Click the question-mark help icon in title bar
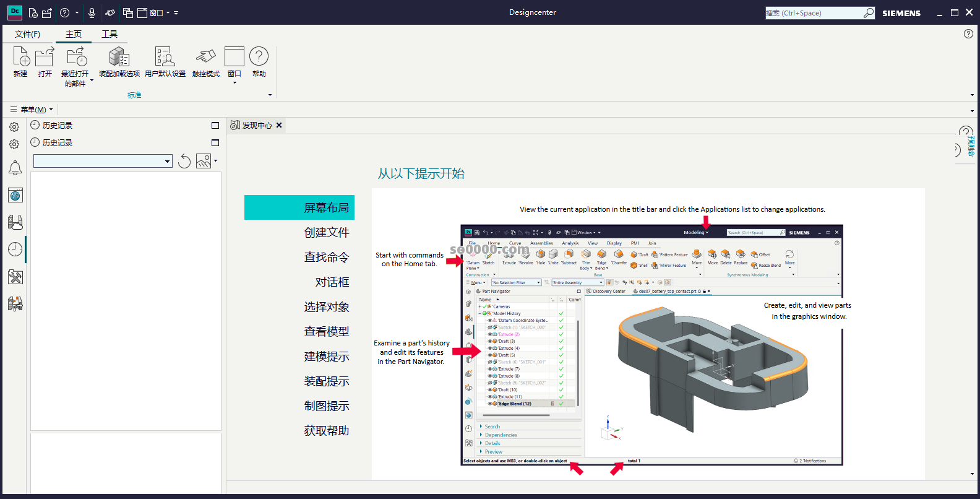The width and height of the screenshot is (980, 499). tap(64, 12)
